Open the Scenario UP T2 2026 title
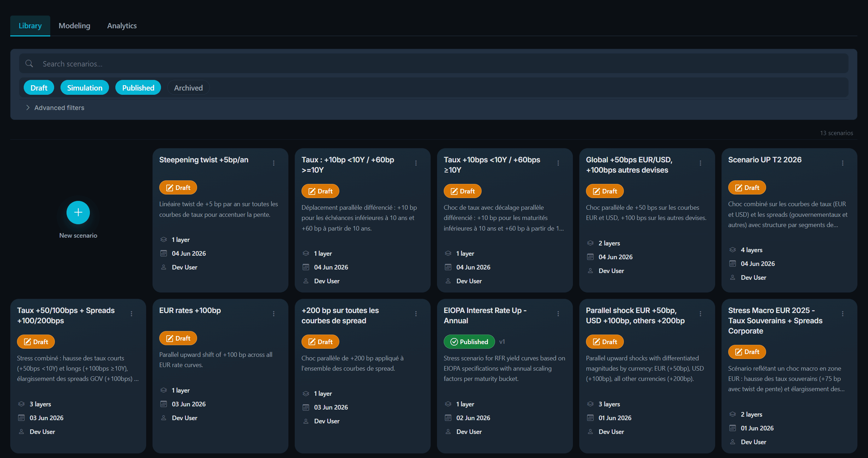Image resolution: width=868 pixels, height=458 pixels. [x=765, y=160]
